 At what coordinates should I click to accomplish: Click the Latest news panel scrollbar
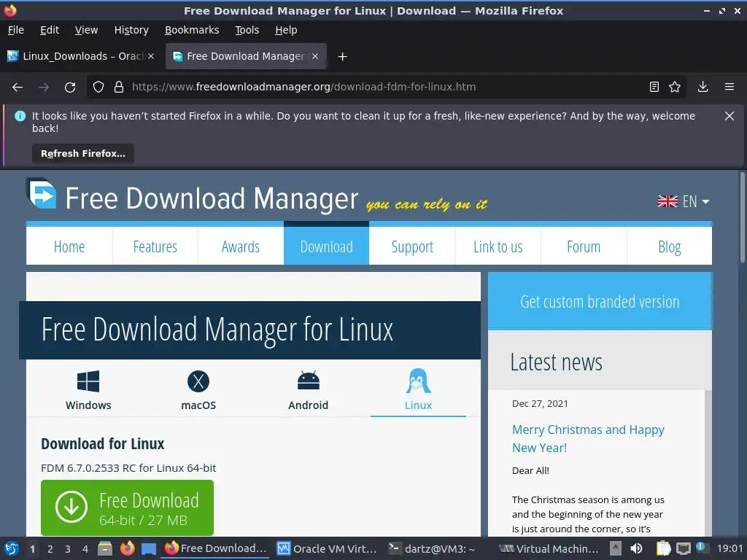tap(708, 463)
